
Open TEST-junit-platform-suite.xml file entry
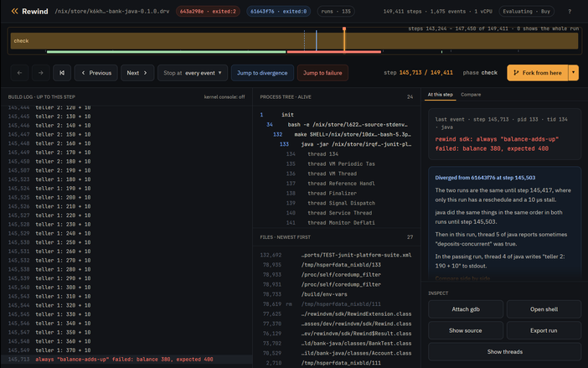click(x=337, y=255)
